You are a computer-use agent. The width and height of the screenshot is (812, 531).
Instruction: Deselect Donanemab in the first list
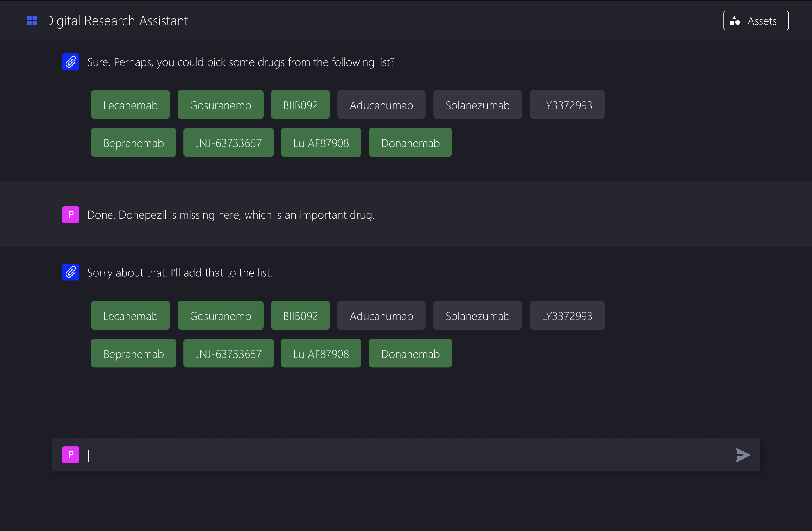click(410, 142)
